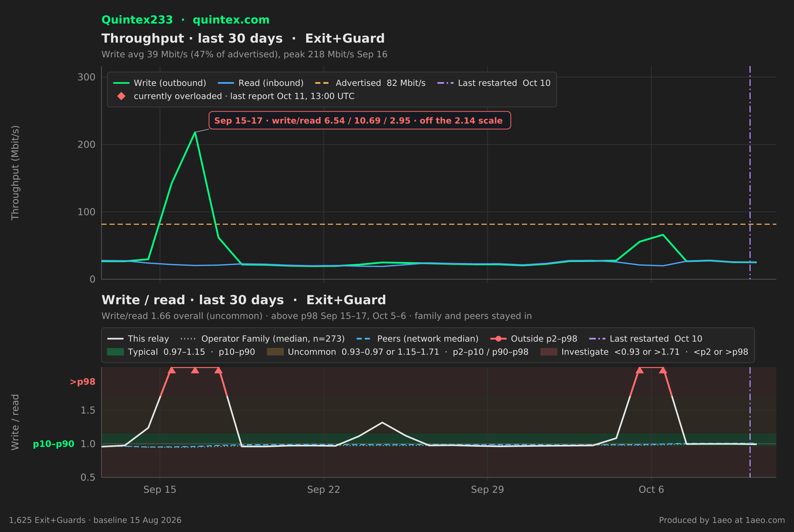The width and height of the screenshot is (794, 532).
Task: Click the Investigate red color swatch in the legend
Action: pyautogui.click(x=549, y=352)
